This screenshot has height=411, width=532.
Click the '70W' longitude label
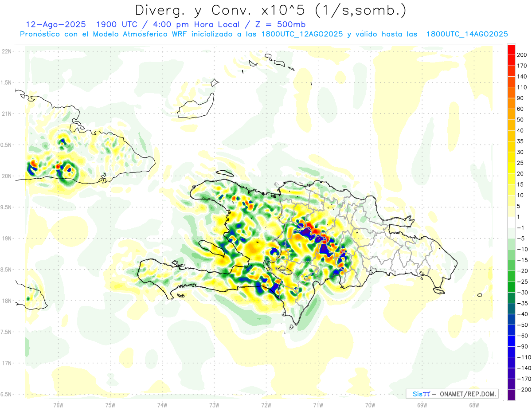point(370,405)
